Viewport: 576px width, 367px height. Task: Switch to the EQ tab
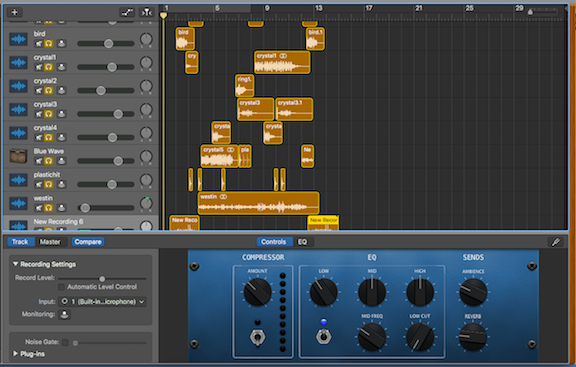(303, 242)
